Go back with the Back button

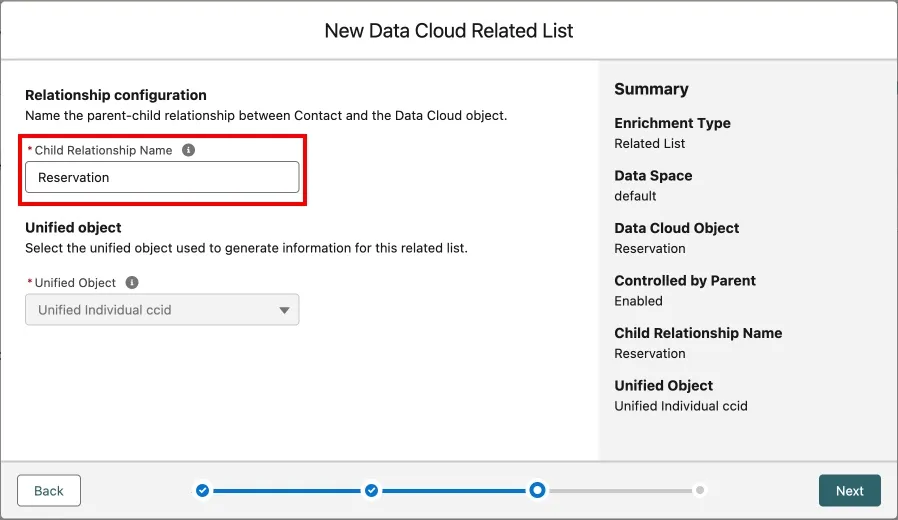tap(49, 490)
